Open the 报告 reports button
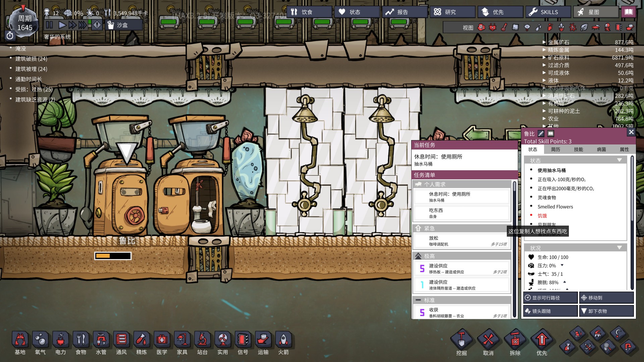644x362 pixels. 405,12
